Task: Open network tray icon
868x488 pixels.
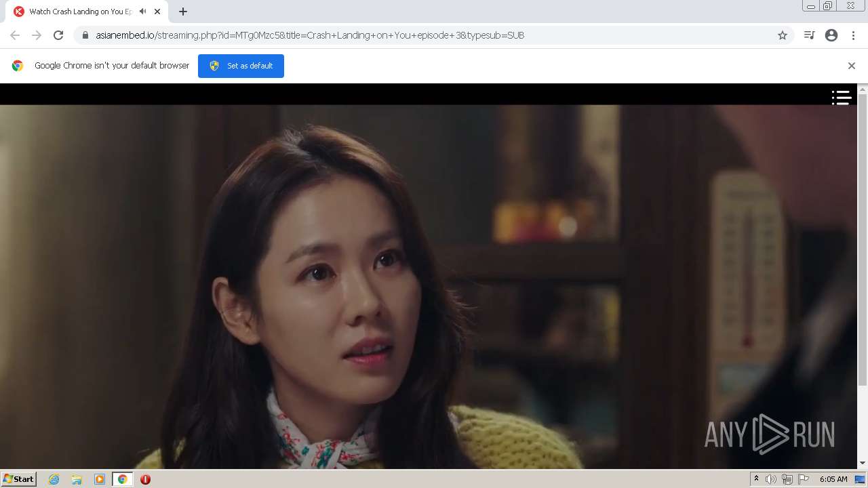Action: [x=787, y=479]
